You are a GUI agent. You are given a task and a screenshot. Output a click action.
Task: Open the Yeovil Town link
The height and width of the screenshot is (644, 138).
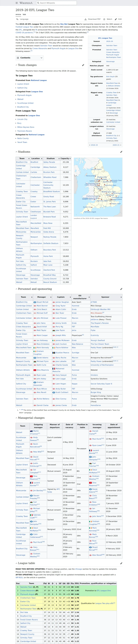(22, 142)
